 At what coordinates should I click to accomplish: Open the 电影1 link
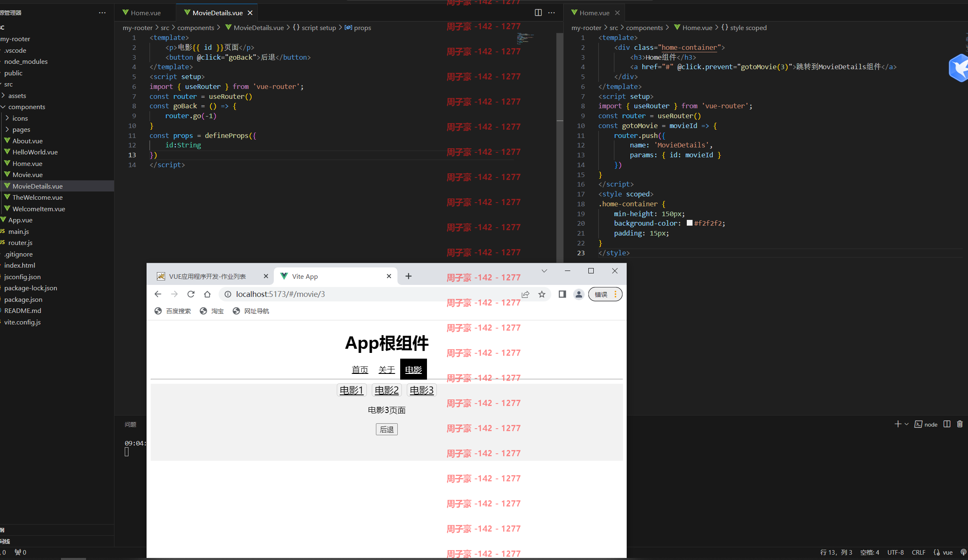352,390
